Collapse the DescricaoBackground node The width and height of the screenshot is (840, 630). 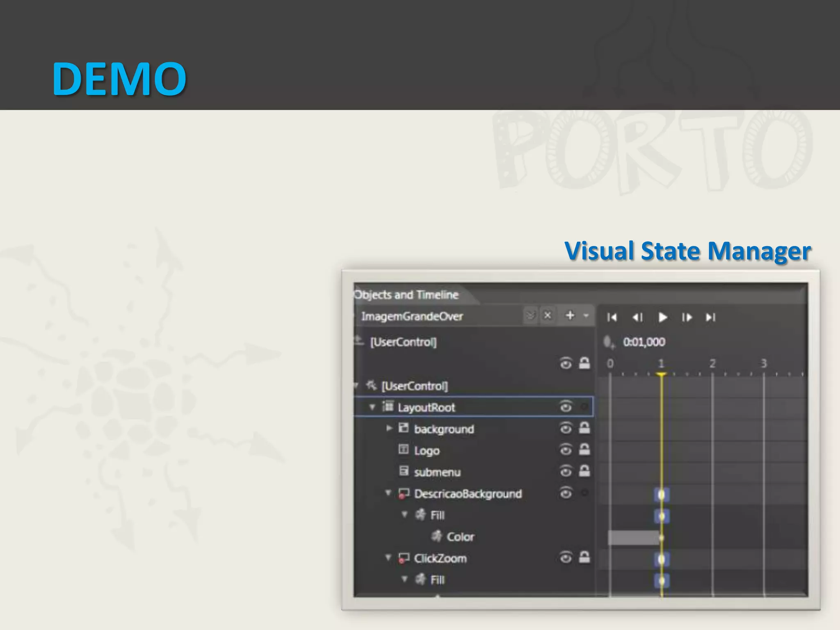point(388,493)
